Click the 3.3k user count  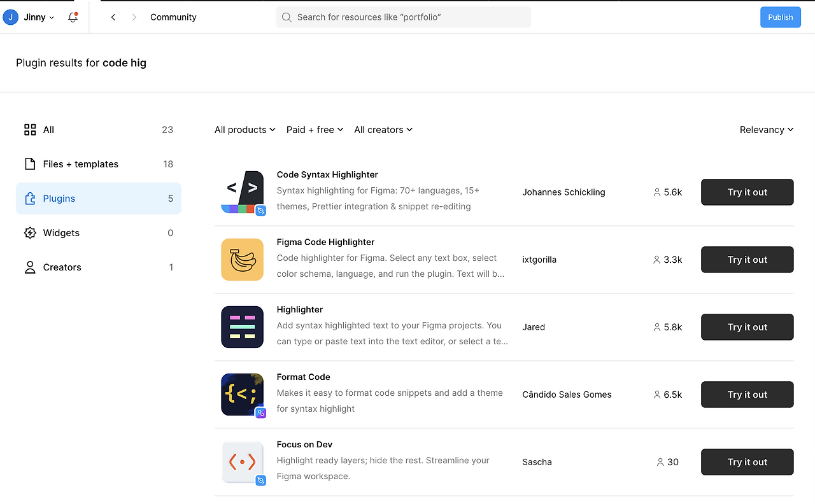[x=673, y=260]
